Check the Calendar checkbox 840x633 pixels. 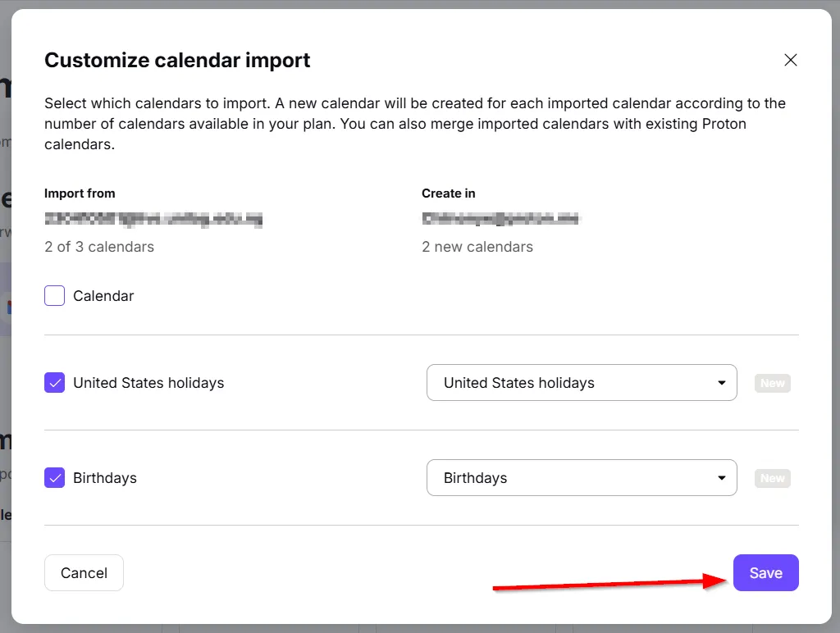pos(55,296)
